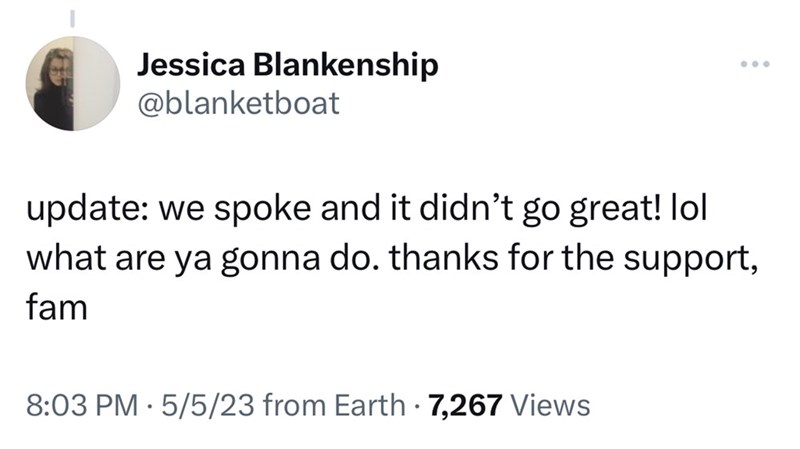Click the 5/5/23 post date
The image size is (800, 449).
(x=208, y=406)
